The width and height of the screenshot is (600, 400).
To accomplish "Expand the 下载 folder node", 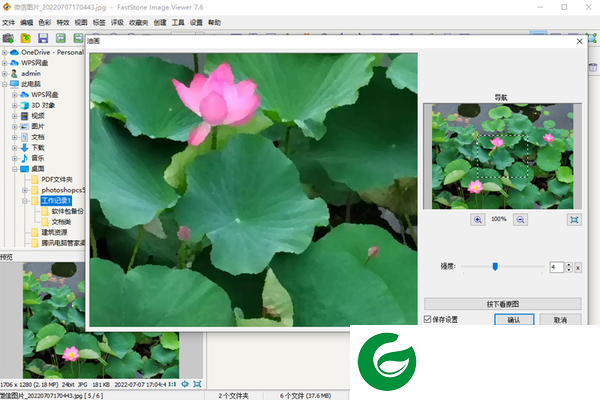I will [x=15, y=147].
